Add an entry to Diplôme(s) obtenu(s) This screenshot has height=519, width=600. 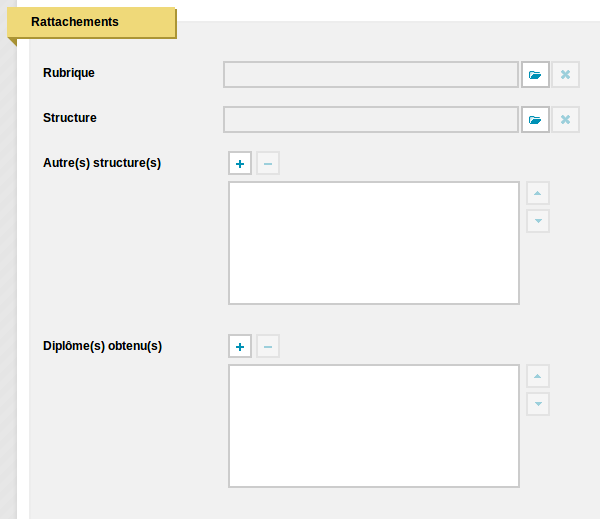[x=240, y=346]
